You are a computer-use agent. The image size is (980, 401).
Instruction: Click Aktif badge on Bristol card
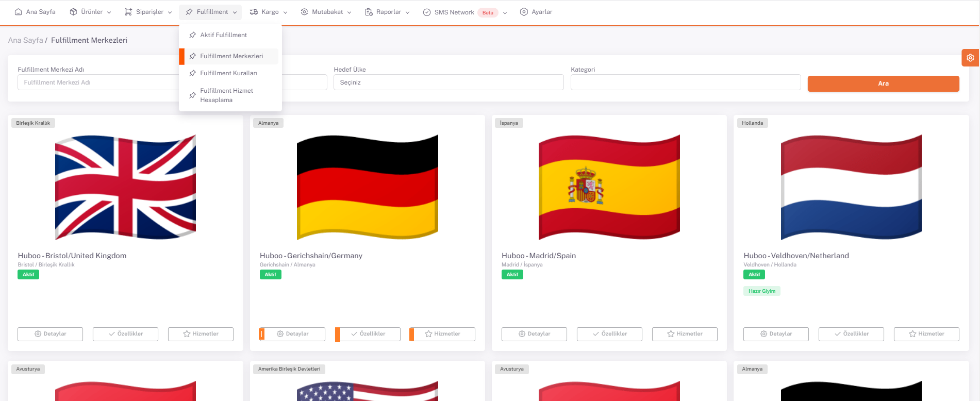[28, 275]
